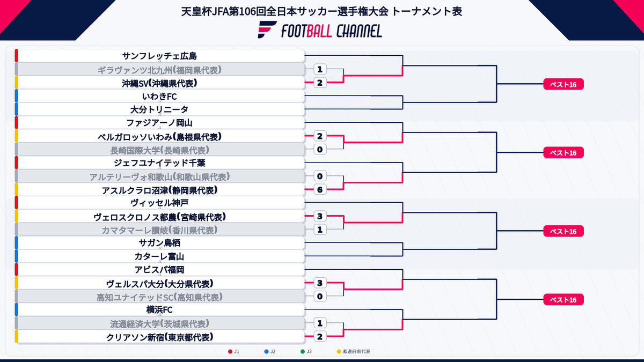This screenshot has width=644, height=362.
Task: Click the green J3 legend dot
Action: (303, 352)
